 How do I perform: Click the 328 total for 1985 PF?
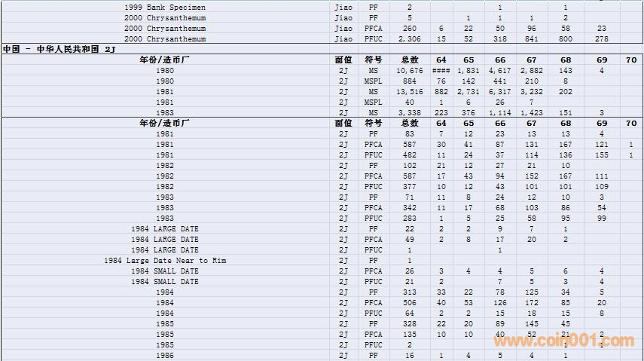point(409,323)
